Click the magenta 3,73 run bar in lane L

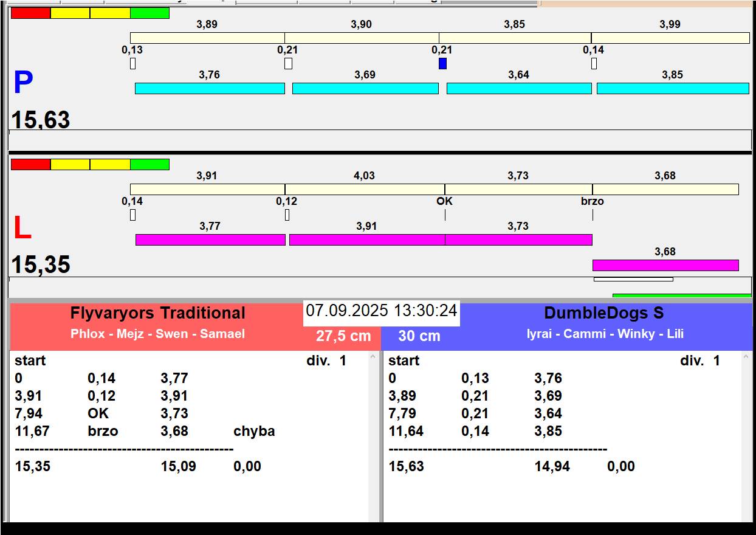(518, 240)
